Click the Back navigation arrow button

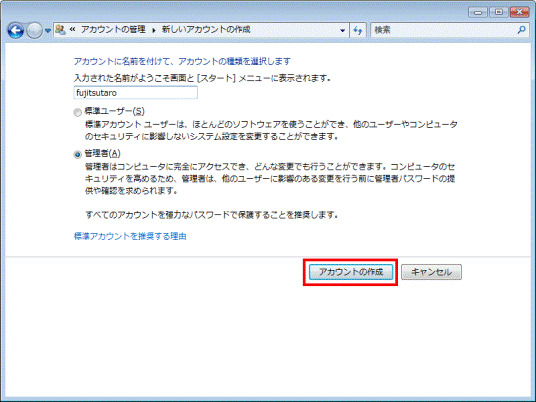pyautogui.click(x=16, y=30)
